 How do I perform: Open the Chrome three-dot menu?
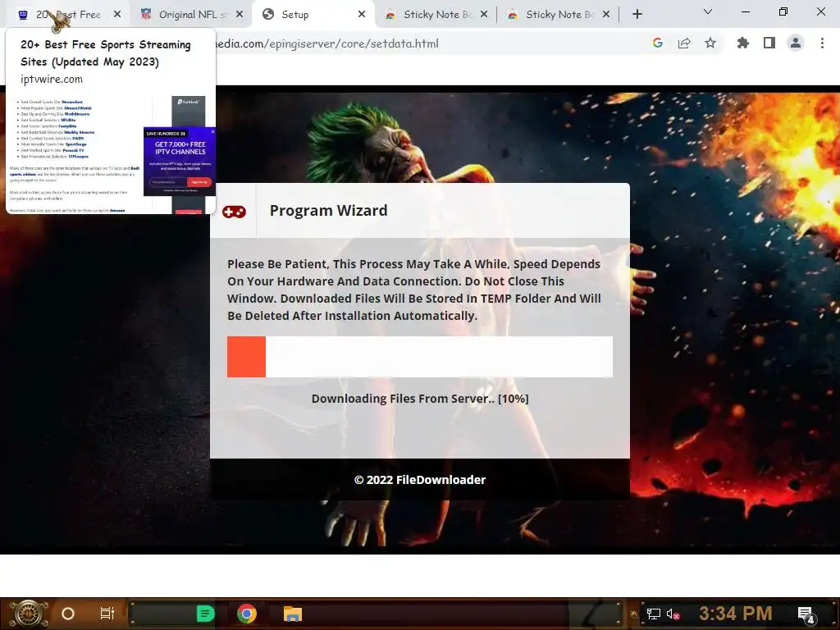(x=822, y=43)
